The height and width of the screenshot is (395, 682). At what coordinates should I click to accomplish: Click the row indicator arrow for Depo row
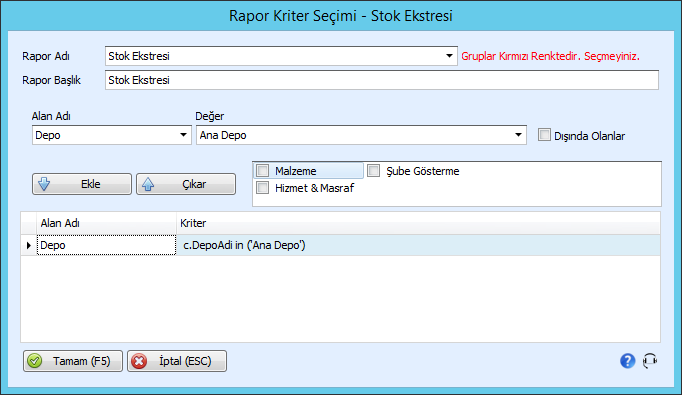coord(29,245)
